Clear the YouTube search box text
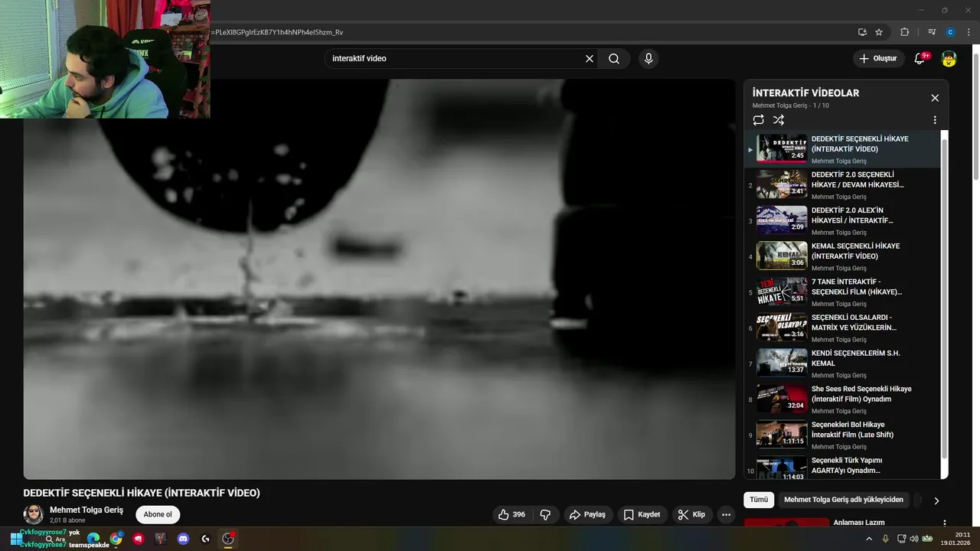This screenshot has width=980, height=551. pyautogui.click(x=590, y=59)
